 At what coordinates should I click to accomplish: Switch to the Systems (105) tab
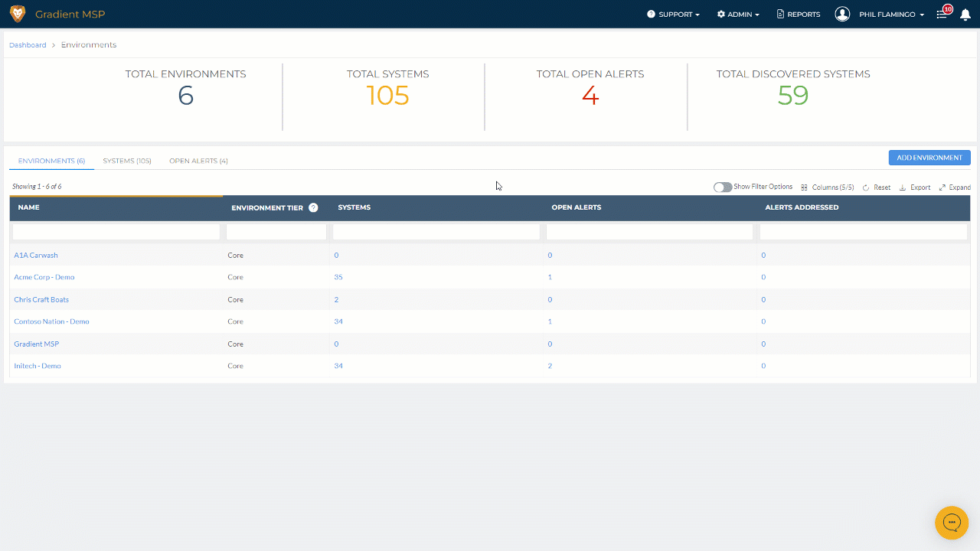127,161
